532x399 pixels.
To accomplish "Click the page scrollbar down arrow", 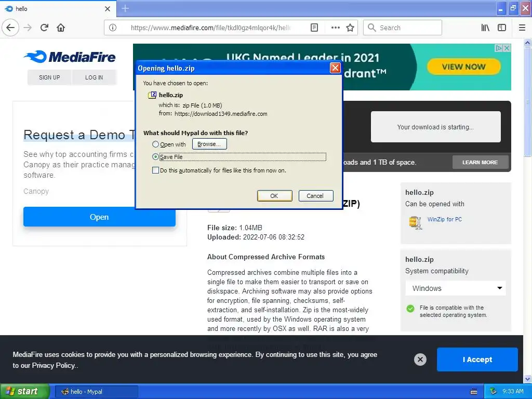I will 527,379.
